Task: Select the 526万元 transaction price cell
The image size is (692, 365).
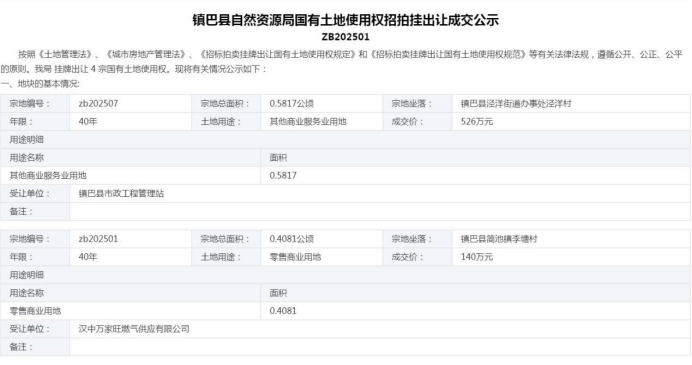Action: [571, 122]
